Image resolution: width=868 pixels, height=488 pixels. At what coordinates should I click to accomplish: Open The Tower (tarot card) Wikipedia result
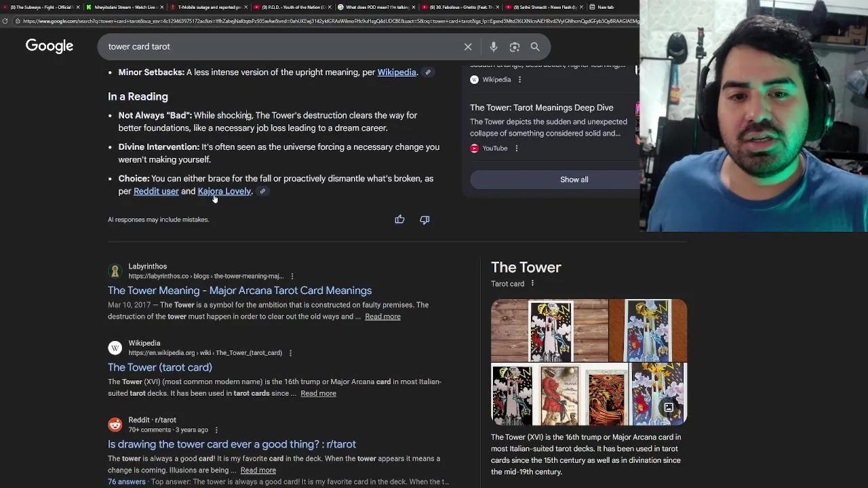click(160, 367)
